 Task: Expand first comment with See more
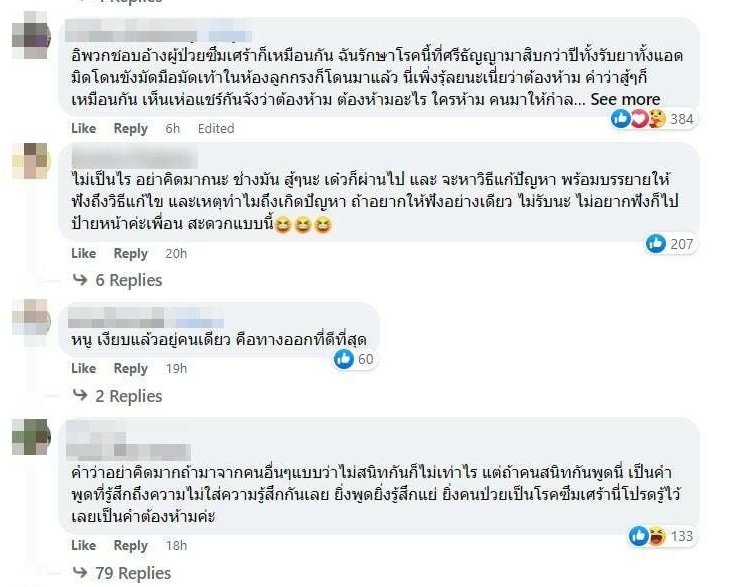[x=625, y=99]
